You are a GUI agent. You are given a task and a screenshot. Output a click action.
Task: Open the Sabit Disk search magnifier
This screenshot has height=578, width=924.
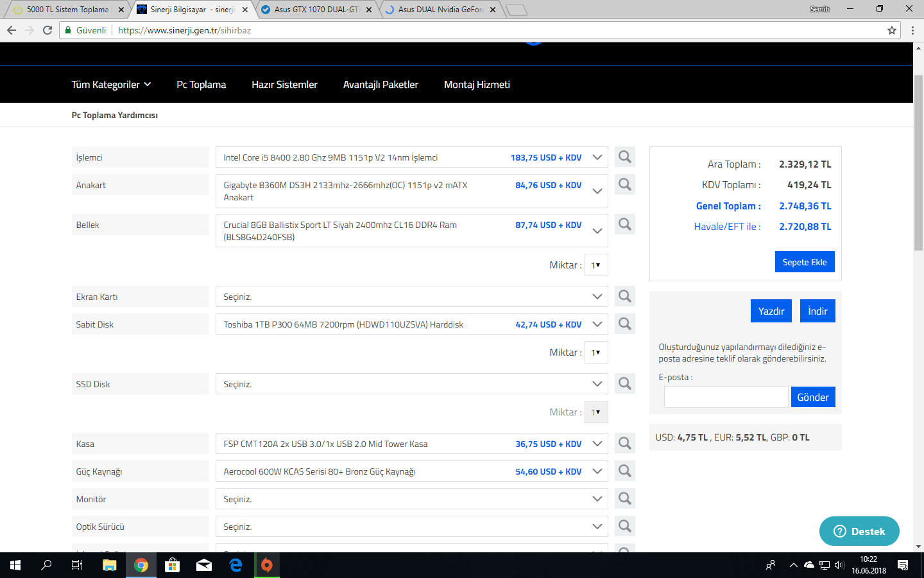(625, 324)
